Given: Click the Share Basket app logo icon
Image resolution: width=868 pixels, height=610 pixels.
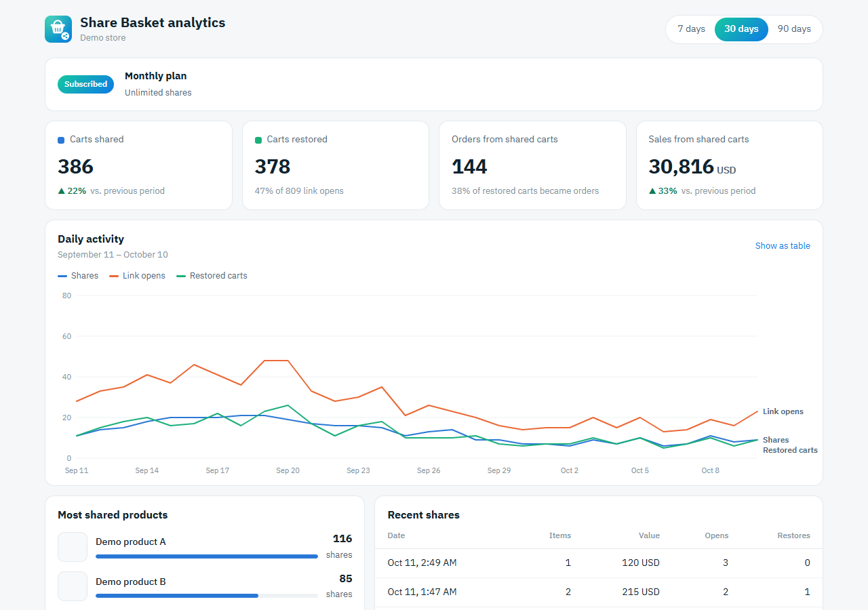Looking at the screenshot, I should [58, 29].
